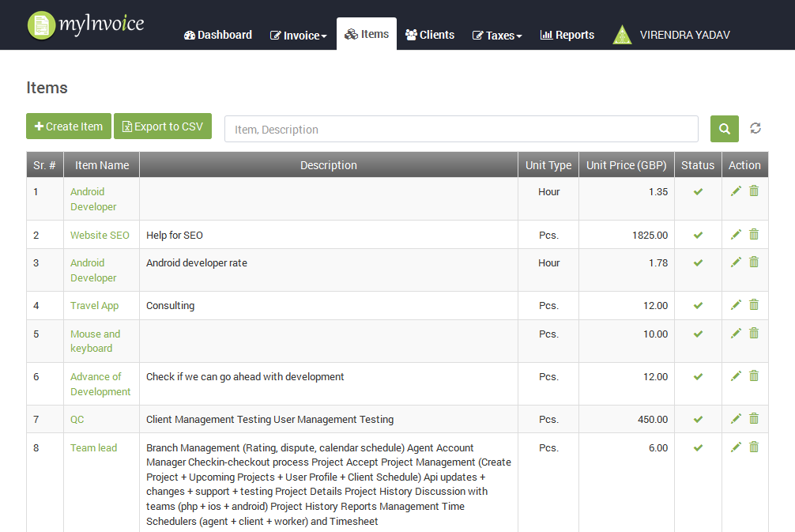Image resolution: width=795 pixels, height=532 pixels.
Task: Open the Reports tab
Action: tap(567, 35)
